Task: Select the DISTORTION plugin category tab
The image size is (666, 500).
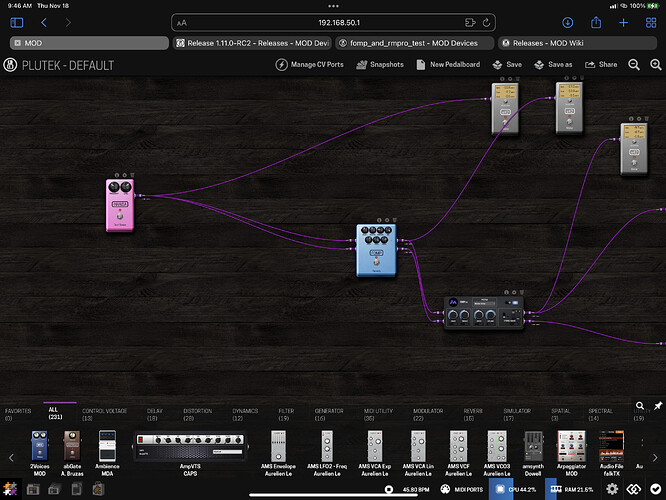Action: pos(198,414)
